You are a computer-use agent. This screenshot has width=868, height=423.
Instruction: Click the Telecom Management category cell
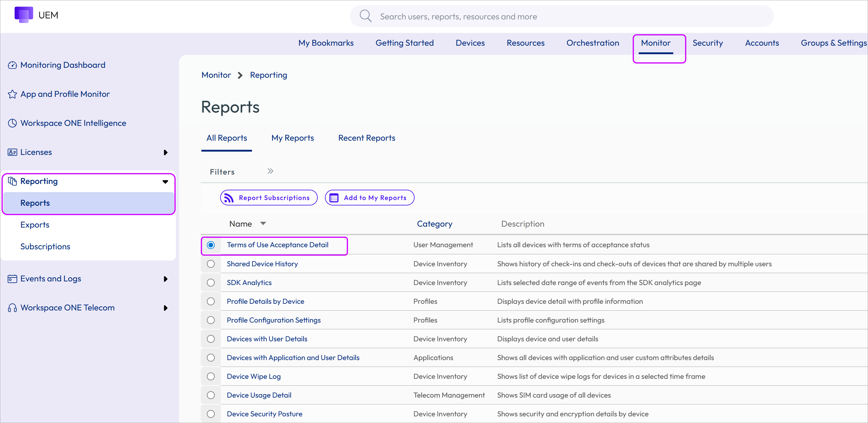pyautogui.click(x=449, y=395)
